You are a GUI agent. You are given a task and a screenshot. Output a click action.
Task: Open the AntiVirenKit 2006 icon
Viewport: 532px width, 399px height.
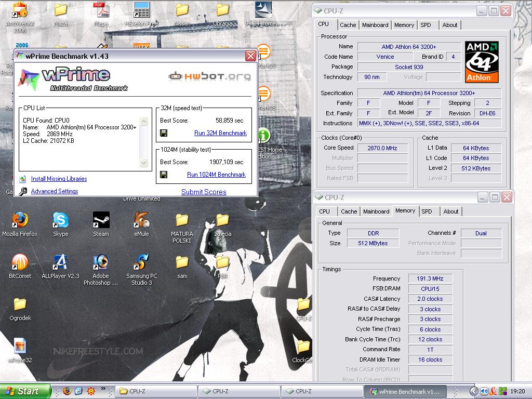[20, 10]
